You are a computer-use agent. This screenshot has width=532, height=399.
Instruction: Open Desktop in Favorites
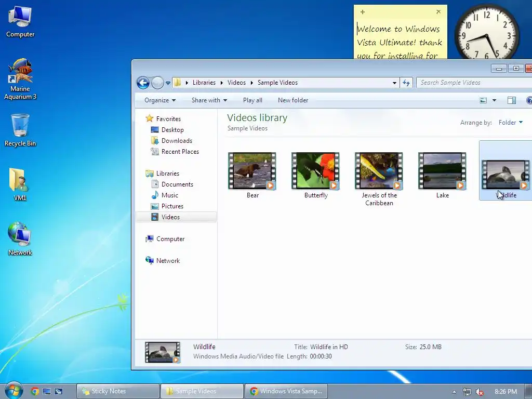click(172, 129)
